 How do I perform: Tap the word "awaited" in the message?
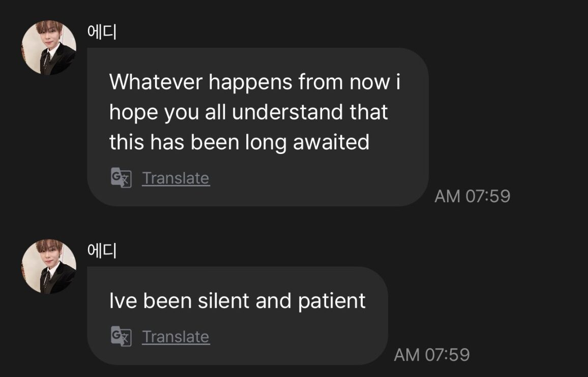click(x=331, y=143)
